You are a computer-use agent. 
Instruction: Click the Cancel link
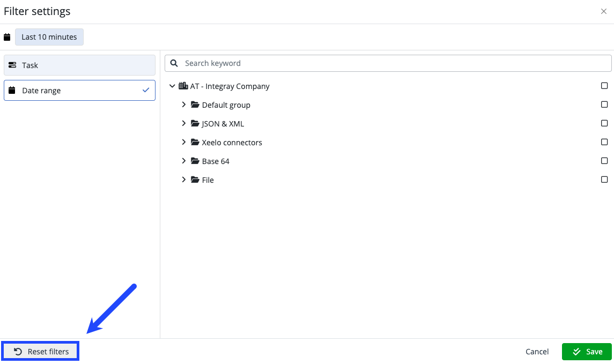point(537,352)
